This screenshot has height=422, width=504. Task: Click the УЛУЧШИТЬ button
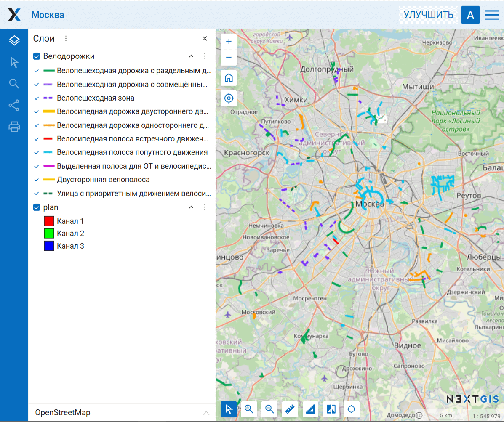[x=428, y=15]
